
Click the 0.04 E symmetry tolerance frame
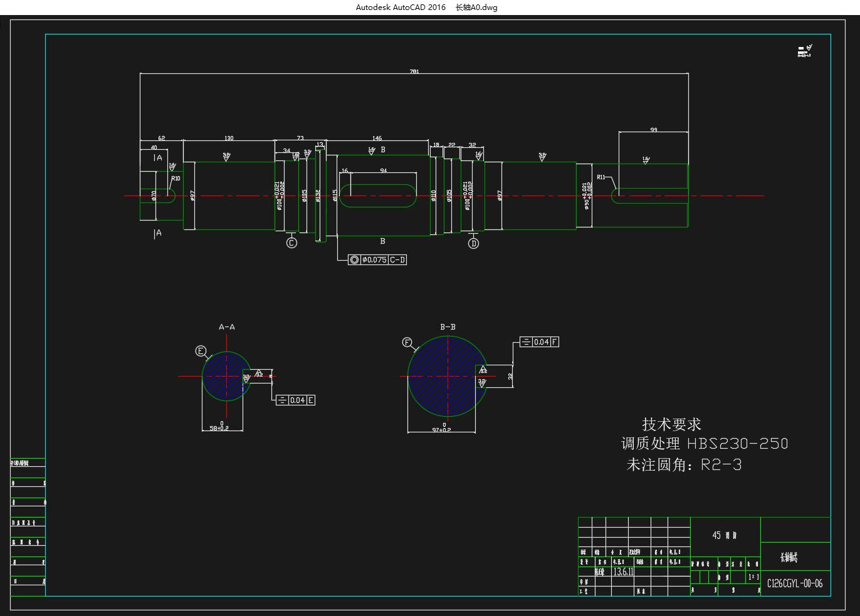(295, 400)
